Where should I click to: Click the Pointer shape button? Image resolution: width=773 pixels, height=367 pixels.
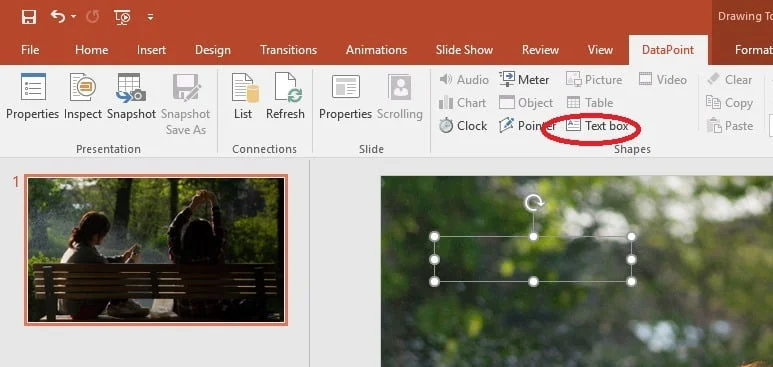click(x=527, y=126)
